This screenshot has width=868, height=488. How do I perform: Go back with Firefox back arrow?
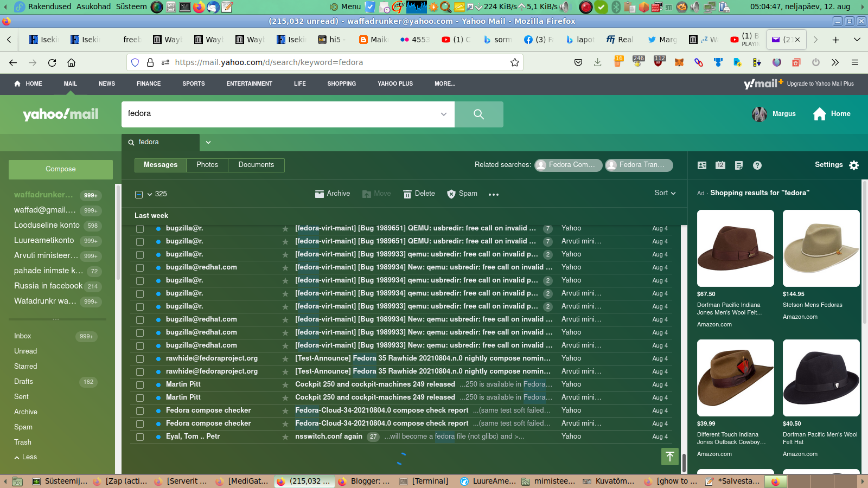pos(13,62)
